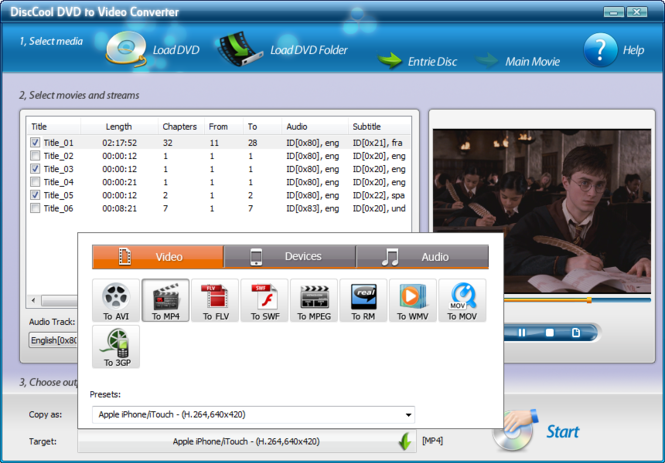The height and width of the screenshot is (463, 665).
Task: Check the Title_04 checkbox
Action: point(35,182)
